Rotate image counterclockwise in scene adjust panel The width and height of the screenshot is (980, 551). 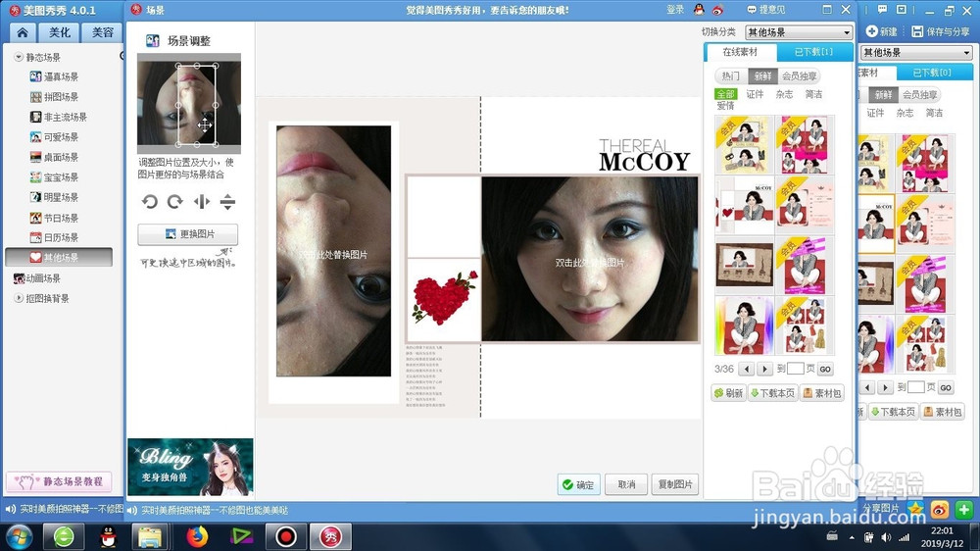tap(149, 201)
